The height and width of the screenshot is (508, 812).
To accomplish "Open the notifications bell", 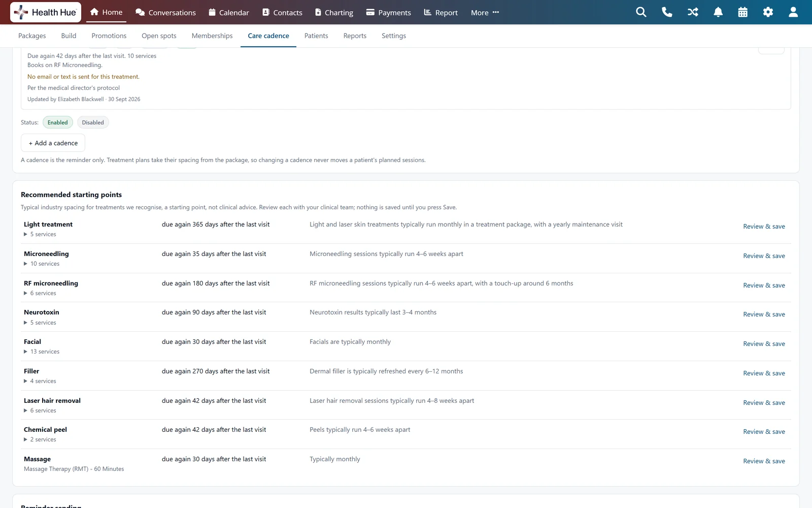I will tap(718, 12).
